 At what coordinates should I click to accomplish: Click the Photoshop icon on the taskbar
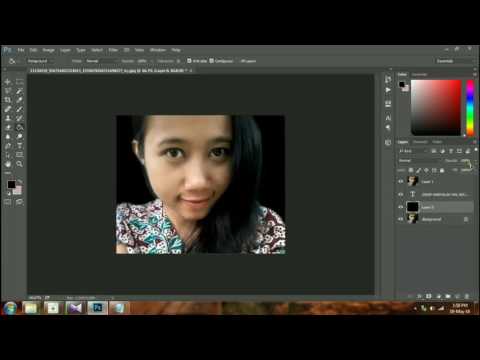(x=97, y=308)
